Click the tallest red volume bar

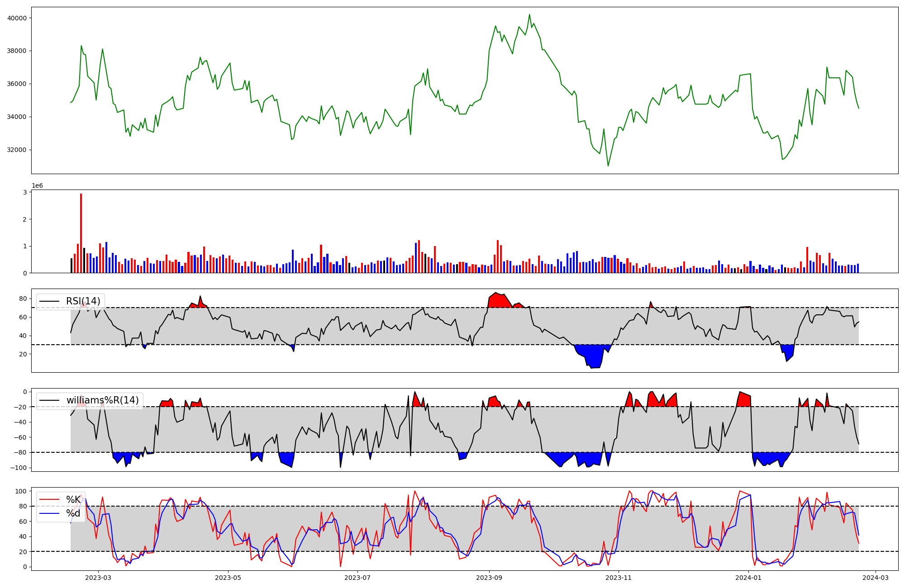pyautogui.click(x=81, y=233)
